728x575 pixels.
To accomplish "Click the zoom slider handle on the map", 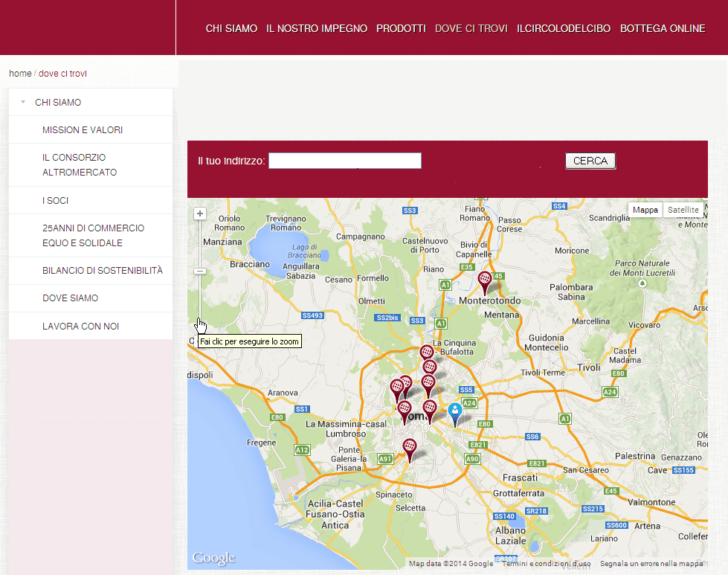I will click(x=200, y=272).
